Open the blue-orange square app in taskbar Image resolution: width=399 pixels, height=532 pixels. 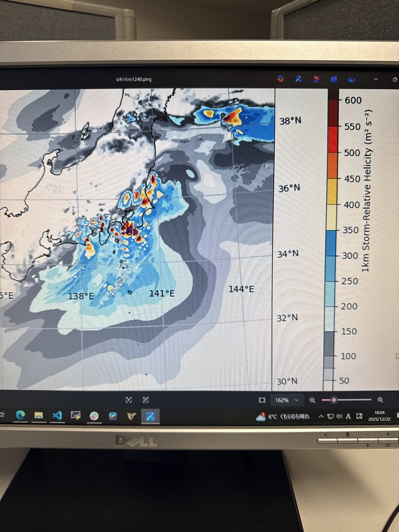click(x=113, y=416)
